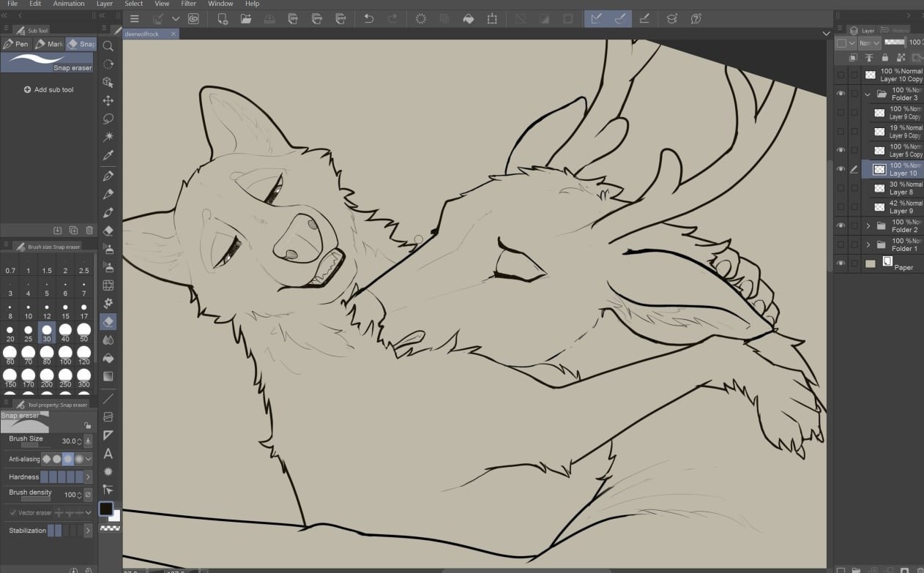
Task: Collapse Folder 3 in layer list
Action: 868,94
